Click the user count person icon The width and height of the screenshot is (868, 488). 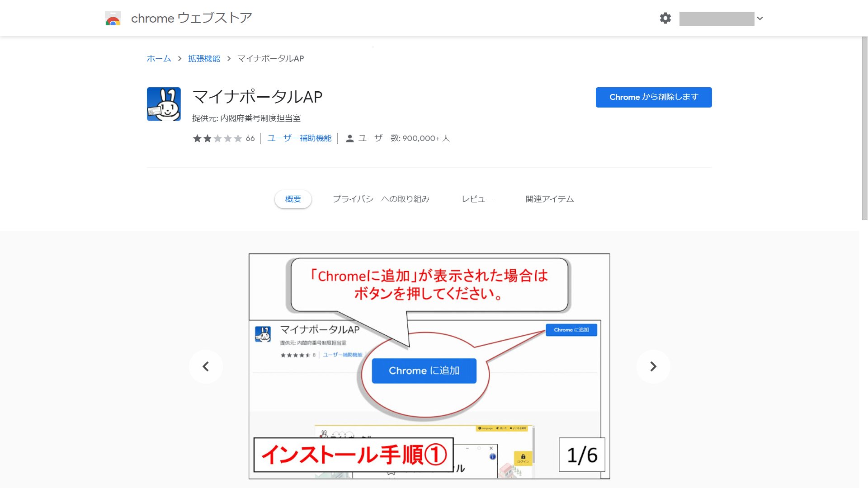coord(349,139)
